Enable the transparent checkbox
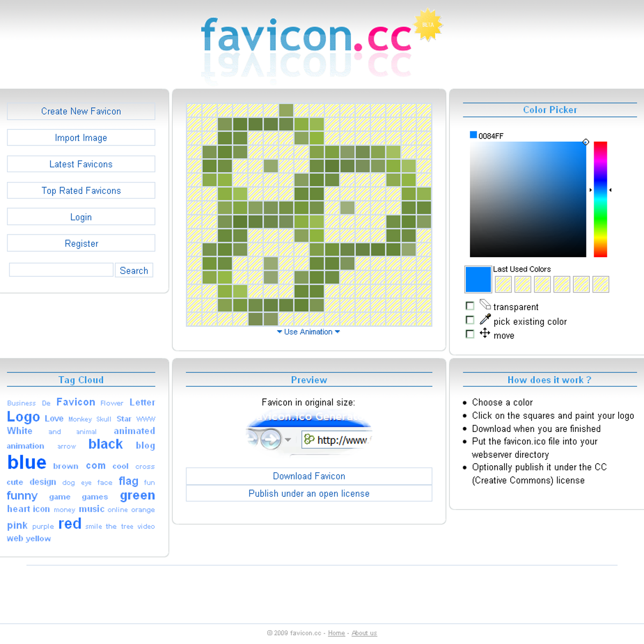 point(470,306)
